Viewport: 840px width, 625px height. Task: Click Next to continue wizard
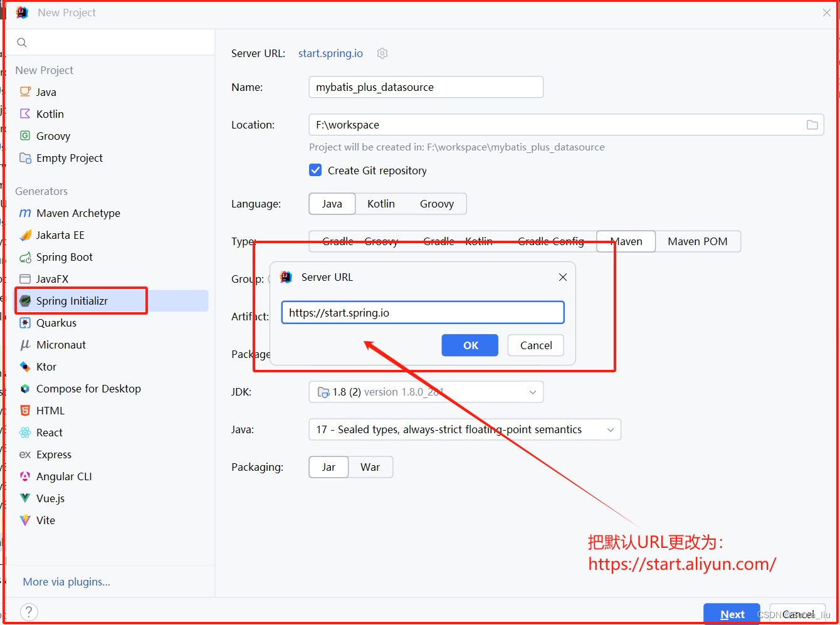pos(732,614)
